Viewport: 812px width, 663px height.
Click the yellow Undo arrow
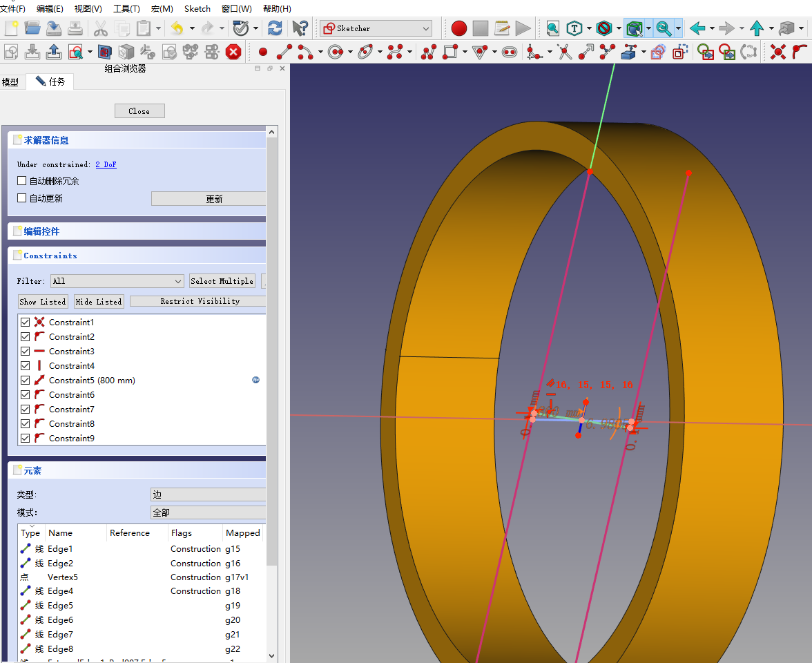point(177,28)
